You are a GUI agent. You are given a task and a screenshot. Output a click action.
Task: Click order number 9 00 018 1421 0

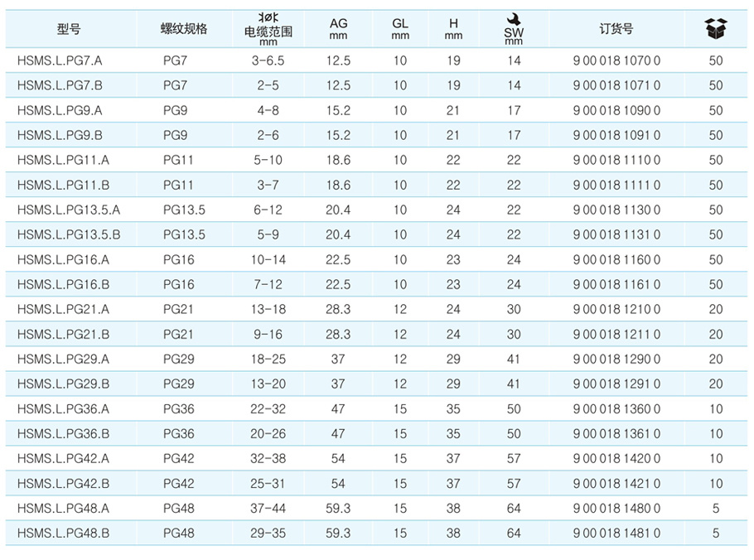[616, 484]
